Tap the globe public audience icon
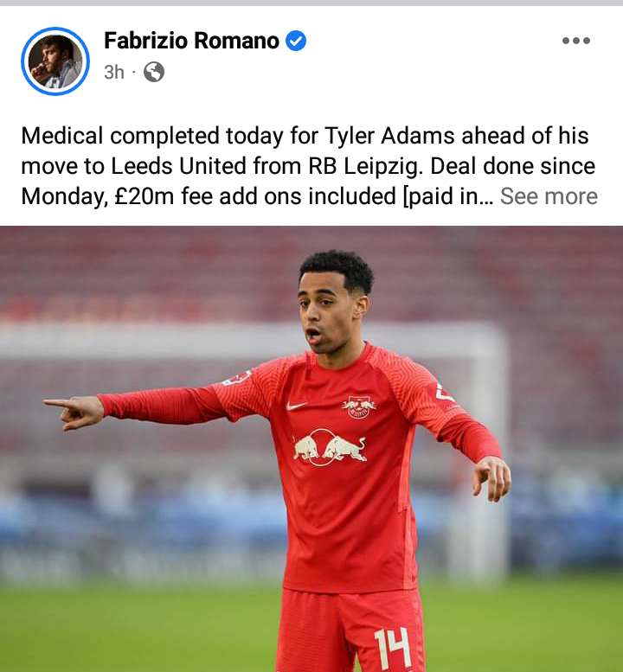The image size is (623, 672). [153, 72]
